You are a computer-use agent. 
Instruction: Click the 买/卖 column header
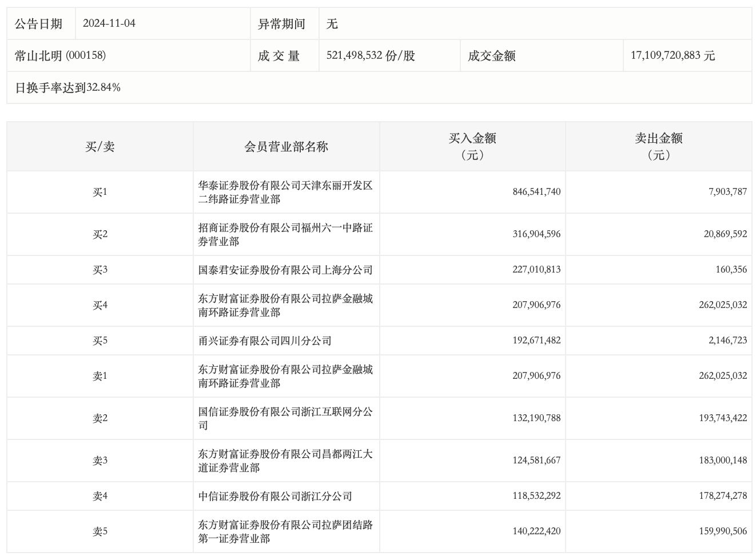(100, 147)
